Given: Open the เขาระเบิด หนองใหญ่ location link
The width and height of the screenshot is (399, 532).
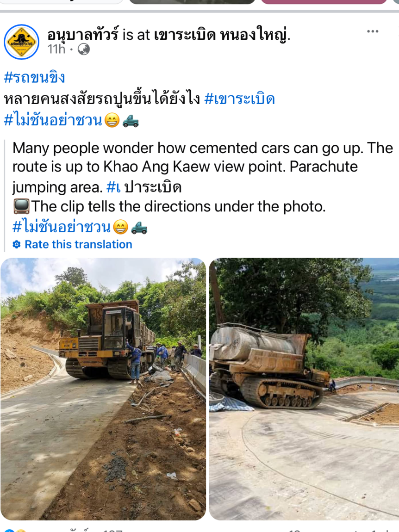Looking at the screenshot, I should coord(221,34).
